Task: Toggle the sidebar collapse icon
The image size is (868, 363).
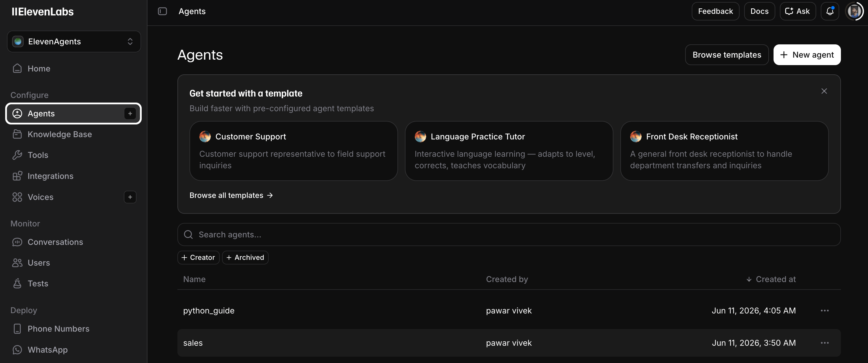Action: 162,12
